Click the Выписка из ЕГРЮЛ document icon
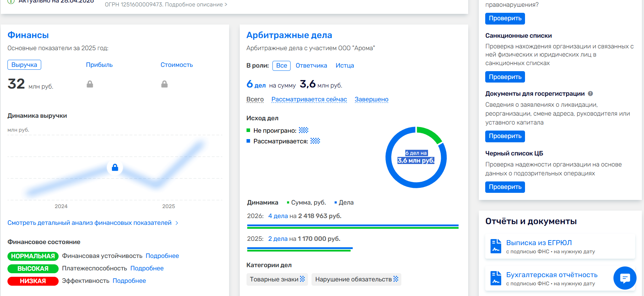The width and height of the screenshot is (644, 296). (x=496, y=246)
